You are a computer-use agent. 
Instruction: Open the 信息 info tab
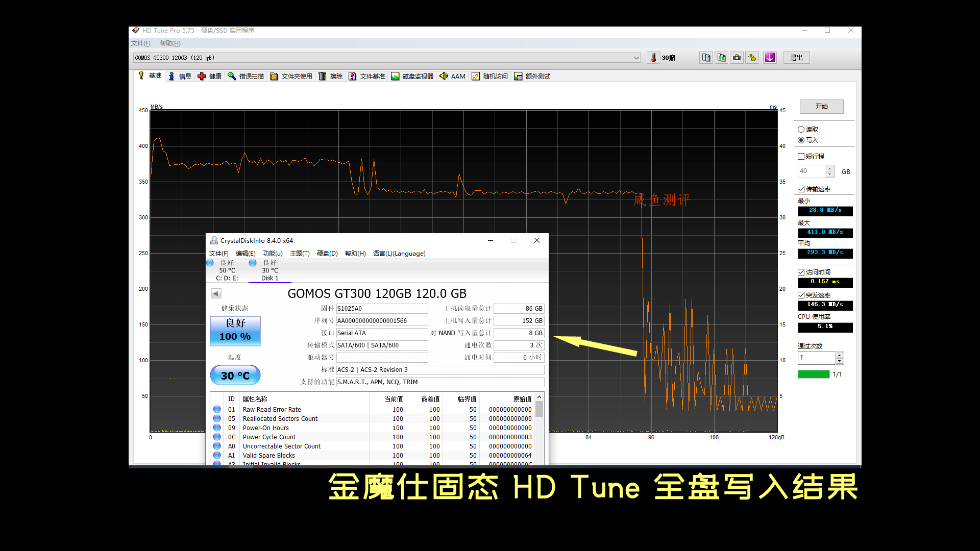click(180, 76)
